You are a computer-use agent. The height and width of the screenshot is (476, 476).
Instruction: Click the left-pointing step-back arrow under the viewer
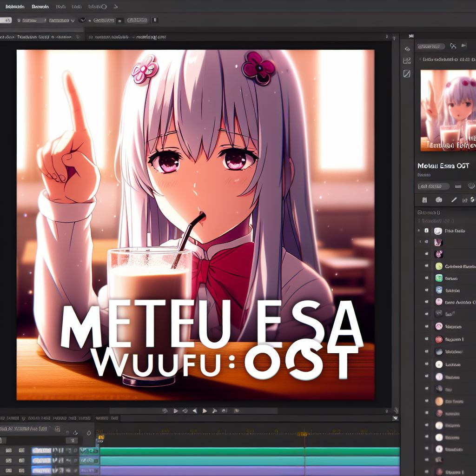click(x=195, y=411)
